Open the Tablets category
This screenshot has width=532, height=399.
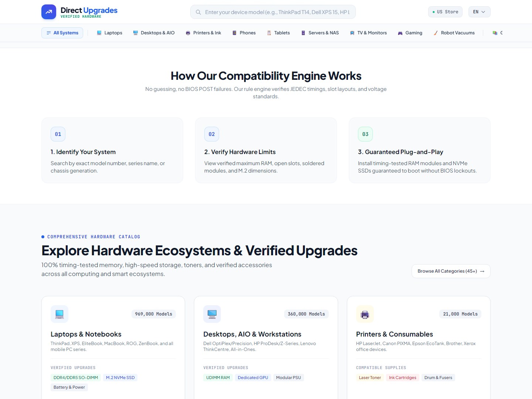[x=279, y=33]
